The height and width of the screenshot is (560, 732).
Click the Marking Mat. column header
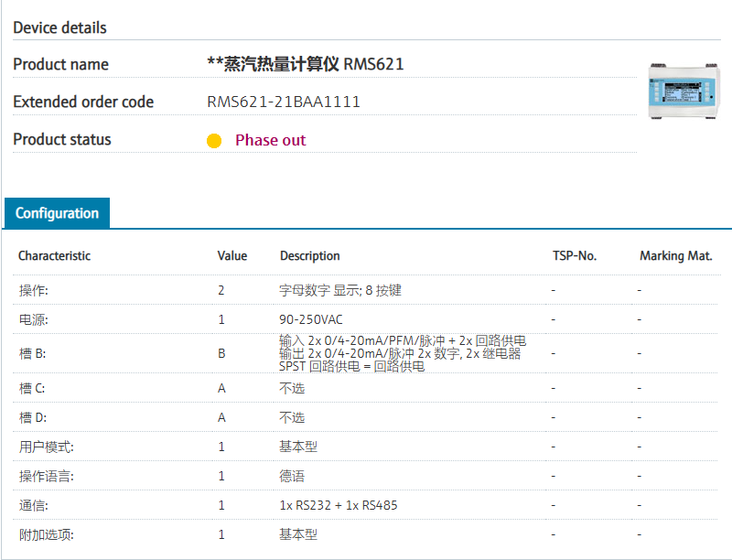675,256
